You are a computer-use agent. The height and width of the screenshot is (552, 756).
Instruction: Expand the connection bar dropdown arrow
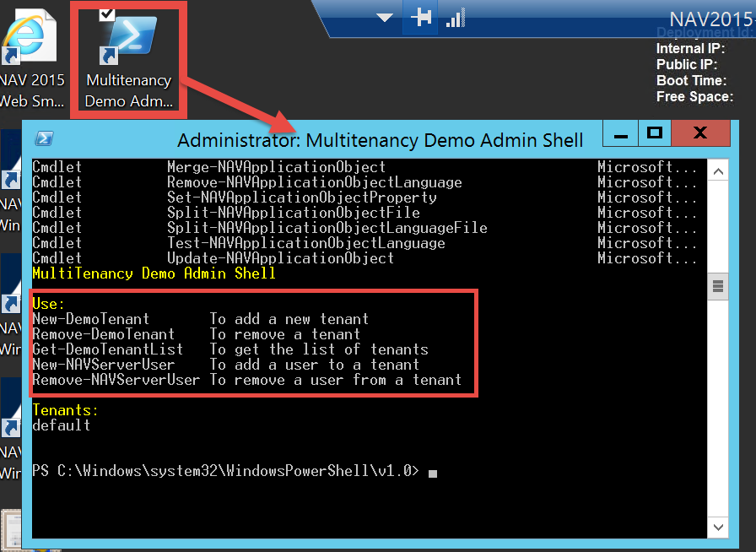(385, 18)
